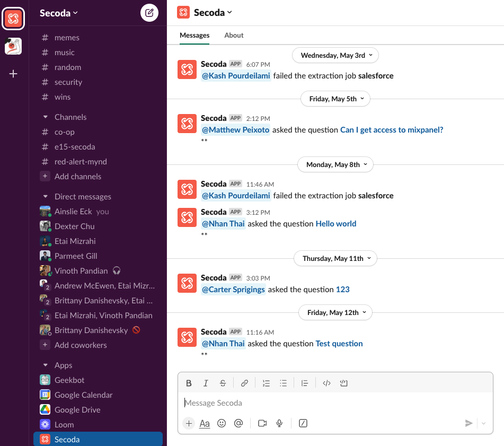Apply strikethrough formatting in composer

pyautogui.click(x=223, y=383)
